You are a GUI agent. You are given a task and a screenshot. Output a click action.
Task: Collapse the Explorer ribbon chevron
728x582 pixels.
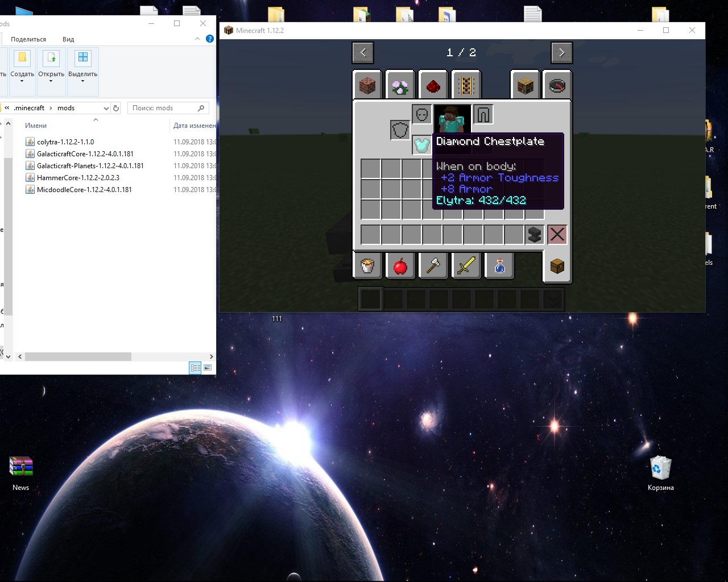click(x=197, y=39)
